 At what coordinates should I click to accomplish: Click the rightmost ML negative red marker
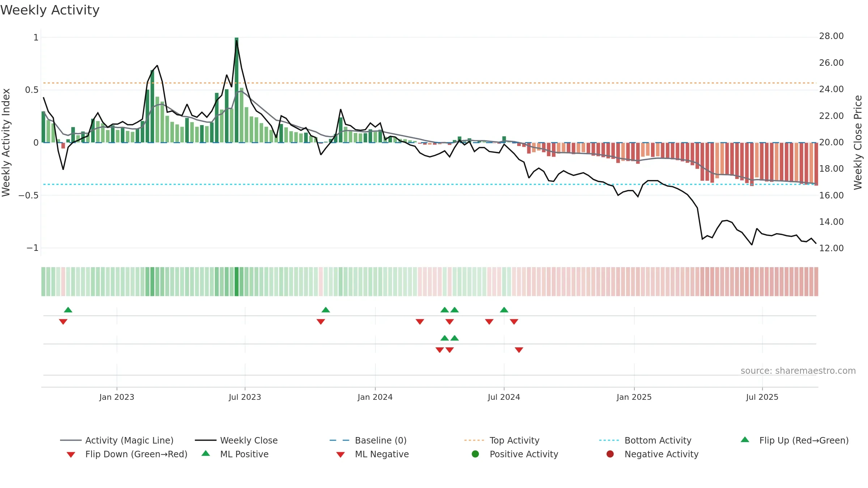coord(519,350)
